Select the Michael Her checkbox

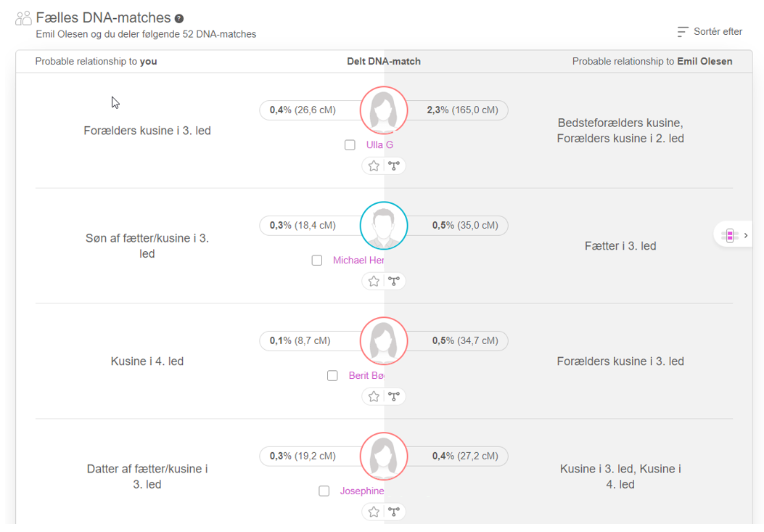click(x=317, y=261)
